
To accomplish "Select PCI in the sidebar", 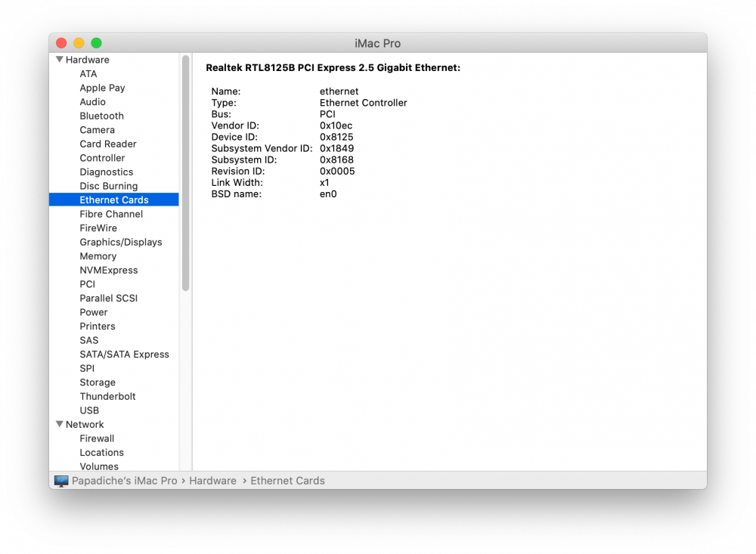I will pos(88,284).
